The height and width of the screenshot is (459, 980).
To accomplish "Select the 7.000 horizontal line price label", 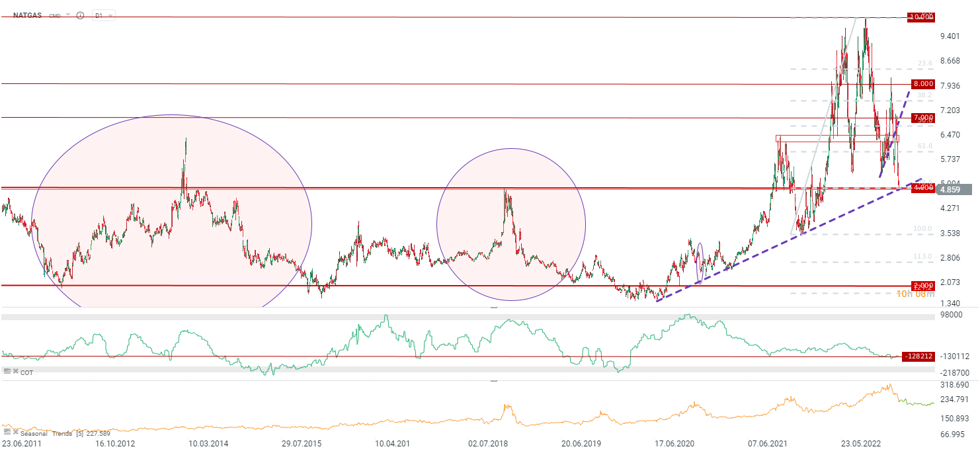I will coord(922,118).
